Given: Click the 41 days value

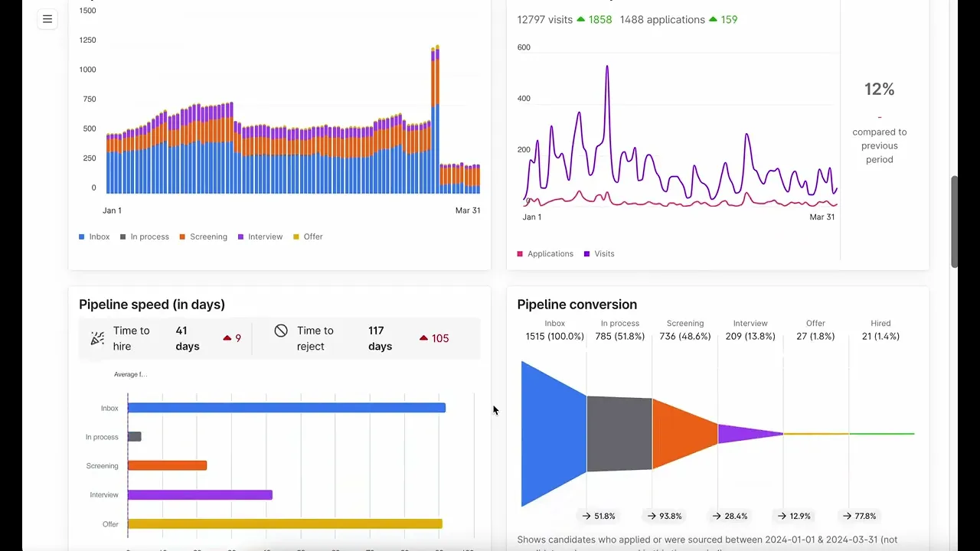Looking at the screenshot, I should pyautogui.click(x=188, y=338).
